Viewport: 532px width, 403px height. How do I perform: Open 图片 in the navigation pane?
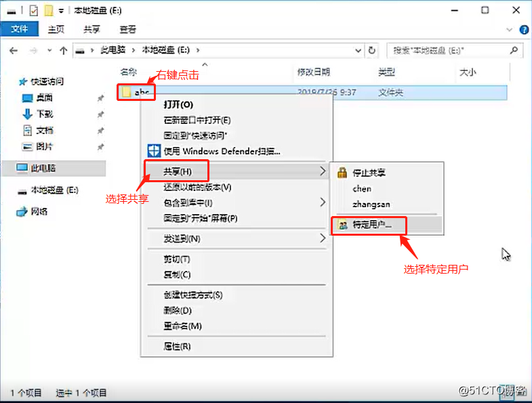(x=45, y=146)
